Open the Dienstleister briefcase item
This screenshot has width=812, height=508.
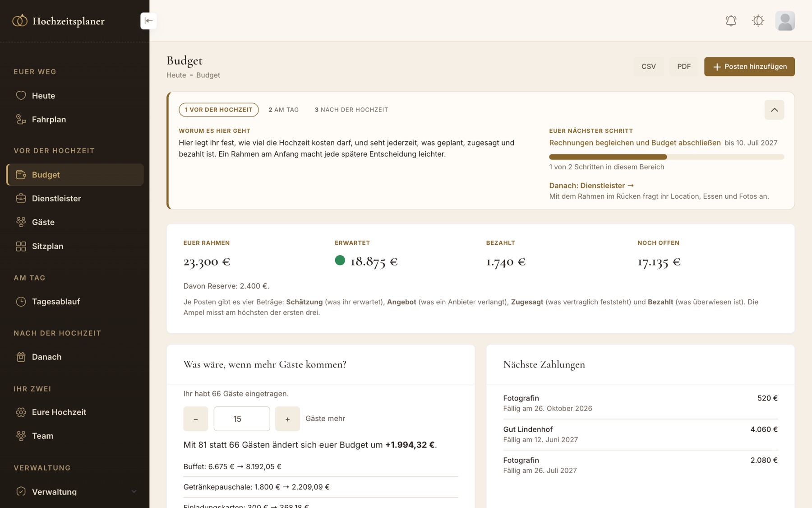75,198
